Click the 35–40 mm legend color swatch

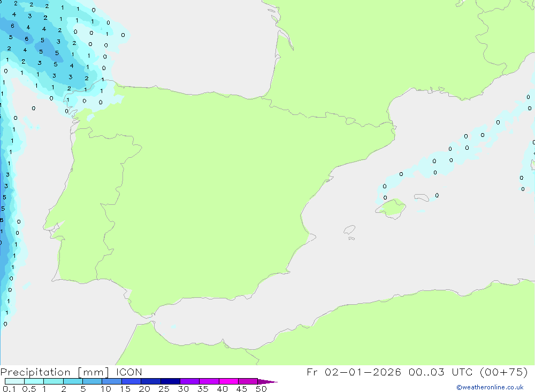209,381
